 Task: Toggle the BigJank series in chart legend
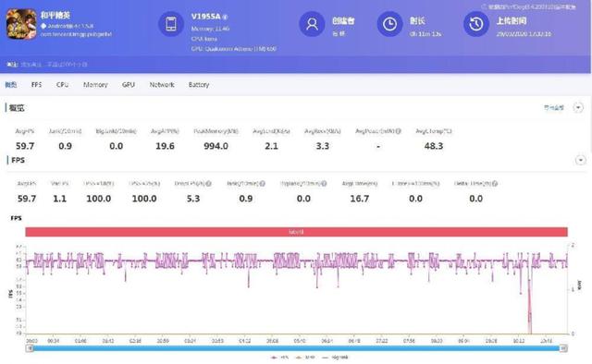(x=335, y=357)
